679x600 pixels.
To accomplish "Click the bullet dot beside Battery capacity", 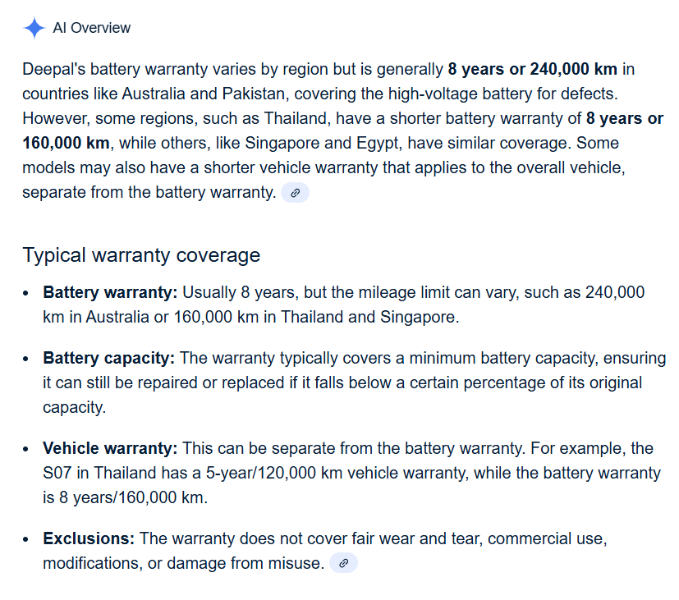I will pyautogui.click(x=26, y=359).
